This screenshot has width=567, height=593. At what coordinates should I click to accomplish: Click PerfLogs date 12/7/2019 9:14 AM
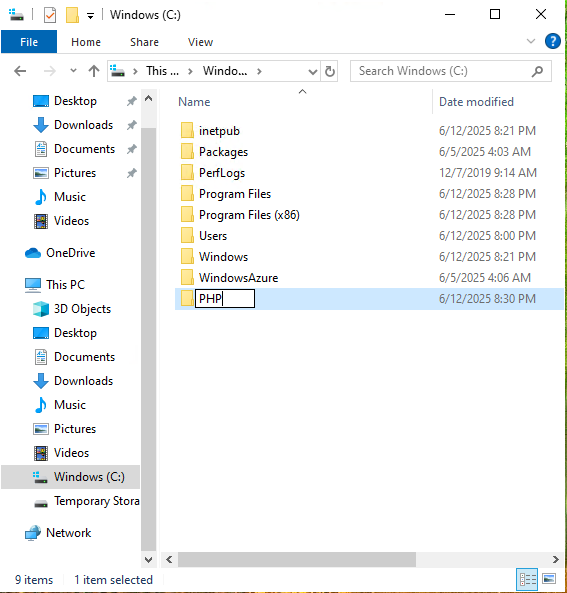[488, 173]
